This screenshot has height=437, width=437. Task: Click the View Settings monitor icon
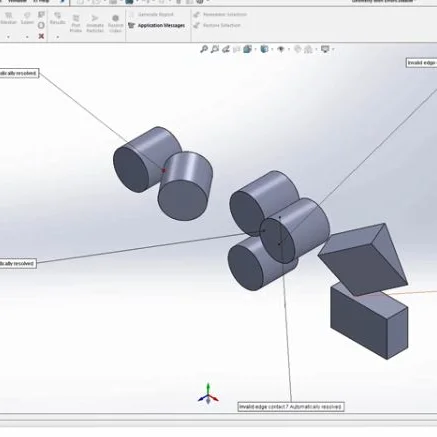click(325, 49)
